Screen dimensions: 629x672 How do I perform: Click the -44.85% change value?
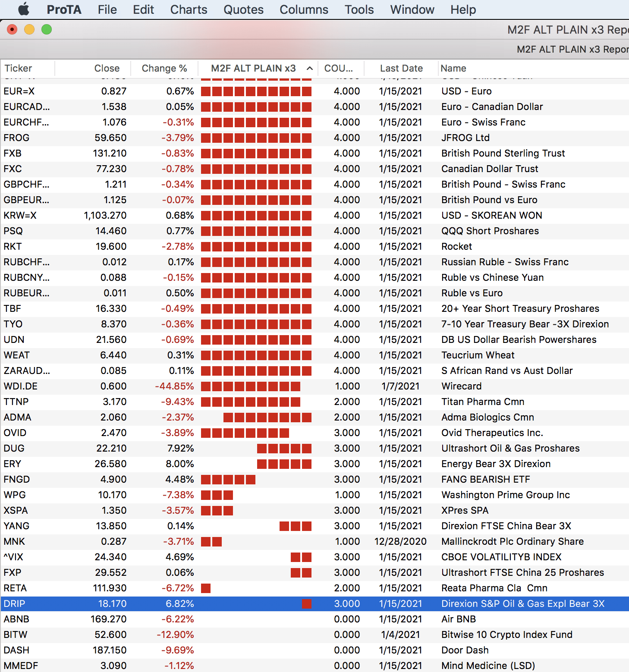(x=175, y=386)
